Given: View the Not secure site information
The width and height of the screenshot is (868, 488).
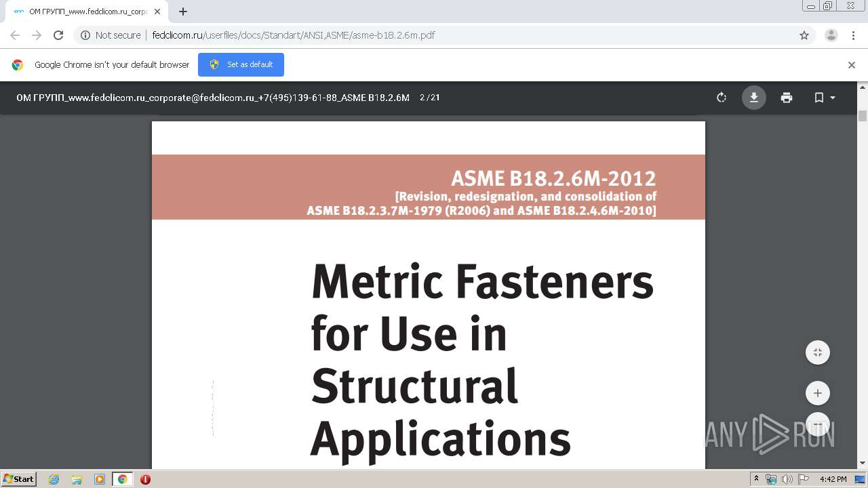Looking at the screenshot, I should 111,35.
